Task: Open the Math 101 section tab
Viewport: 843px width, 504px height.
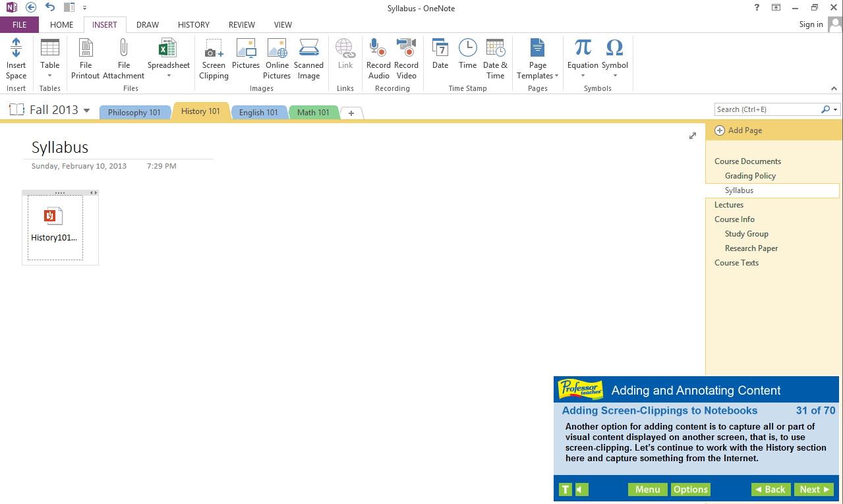Action: pos(313,112)
